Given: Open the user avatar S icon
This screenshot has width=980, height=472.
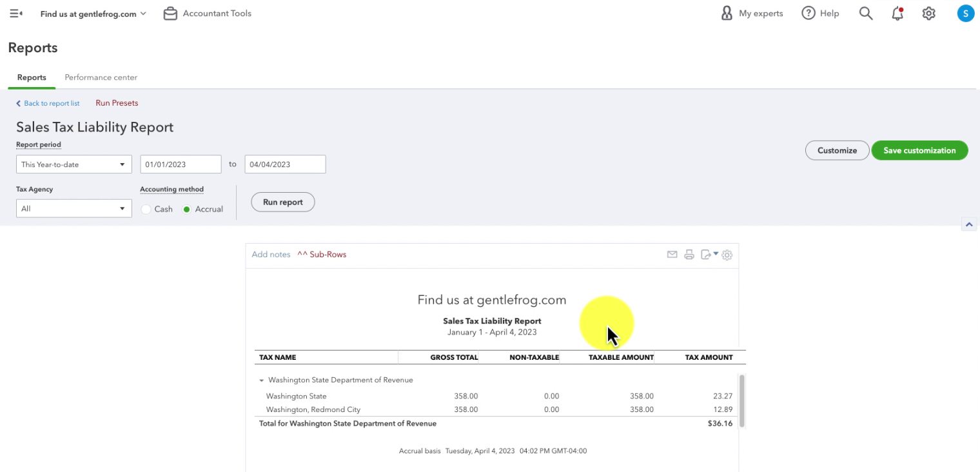Looking at the screenshot, I should pos(965,14).
